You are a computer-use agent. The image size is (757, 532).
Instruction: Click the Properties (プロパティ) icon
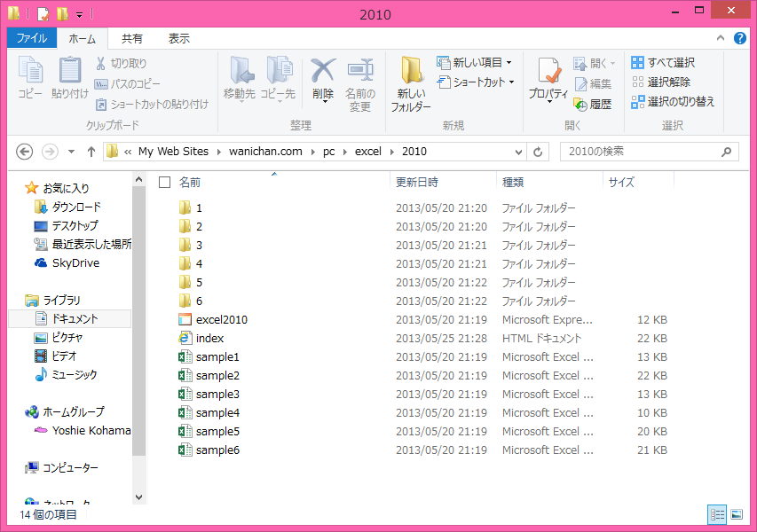[x=549, y=70]
